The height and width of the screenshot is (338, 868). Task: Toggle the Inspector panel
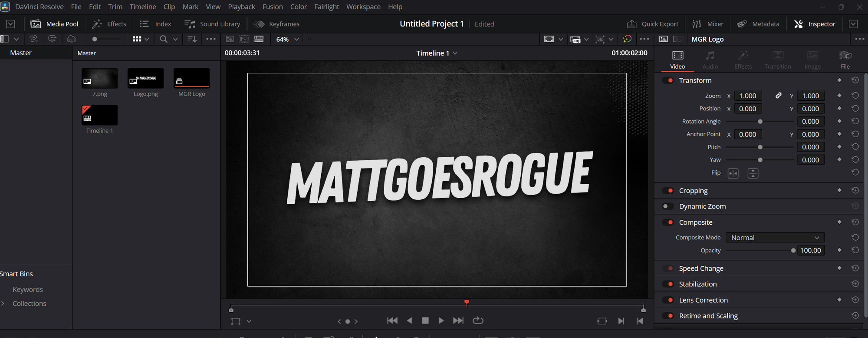[x=815, y=24]
